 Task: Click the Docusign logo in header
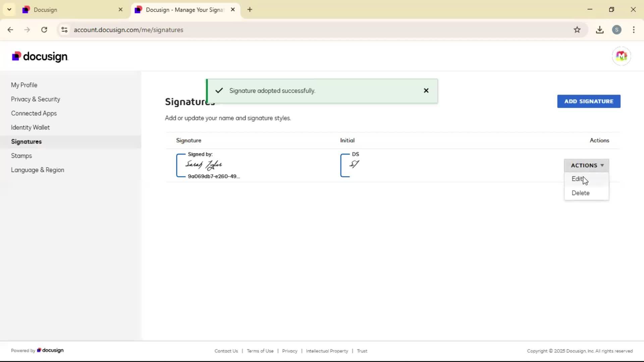40,56
